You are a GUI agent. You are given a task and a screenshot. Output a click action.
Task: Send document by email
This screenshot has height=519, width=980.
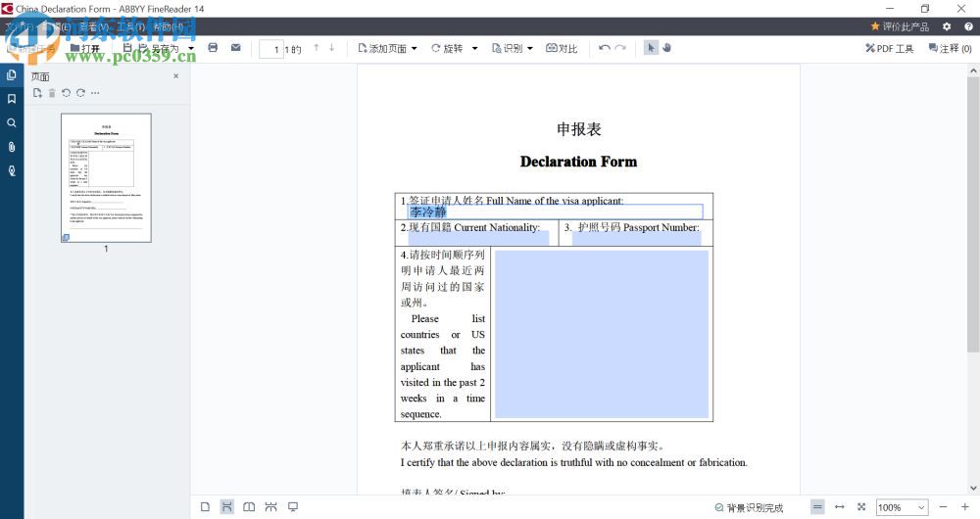235,48
